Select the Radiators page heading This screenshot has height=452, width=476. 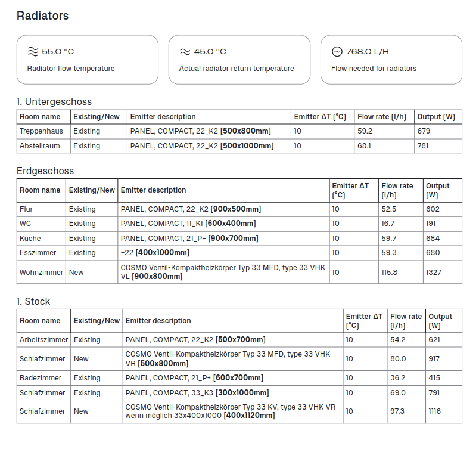pyautogui.click(x=42, y=16)
